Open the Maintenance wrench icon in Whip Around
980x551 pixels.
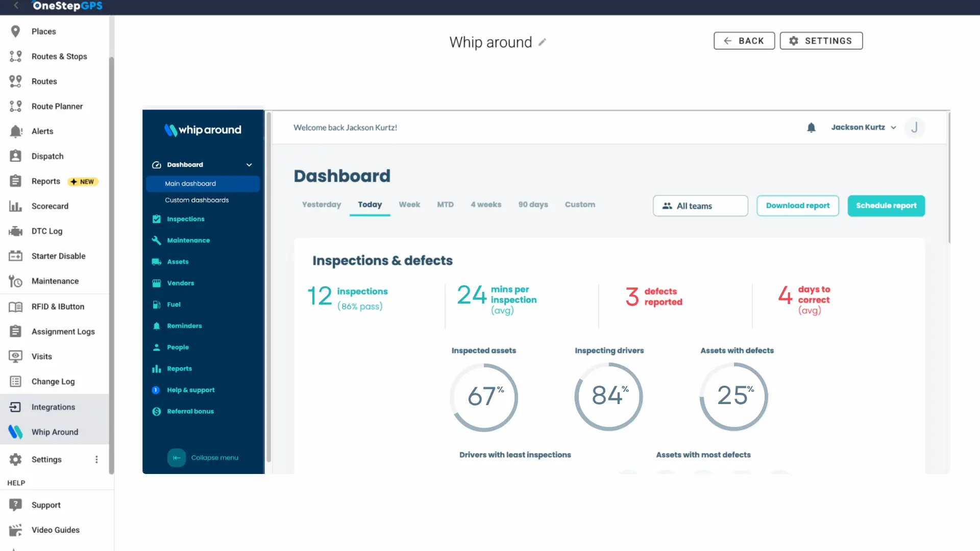(156, 240)
